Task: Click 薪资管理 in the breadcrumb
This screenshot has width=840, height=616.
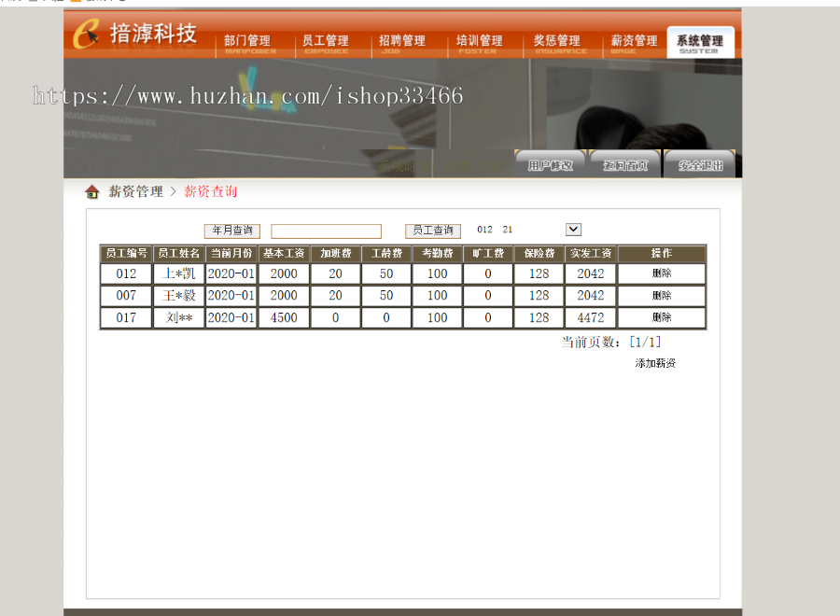Action: tap(135, 191)
